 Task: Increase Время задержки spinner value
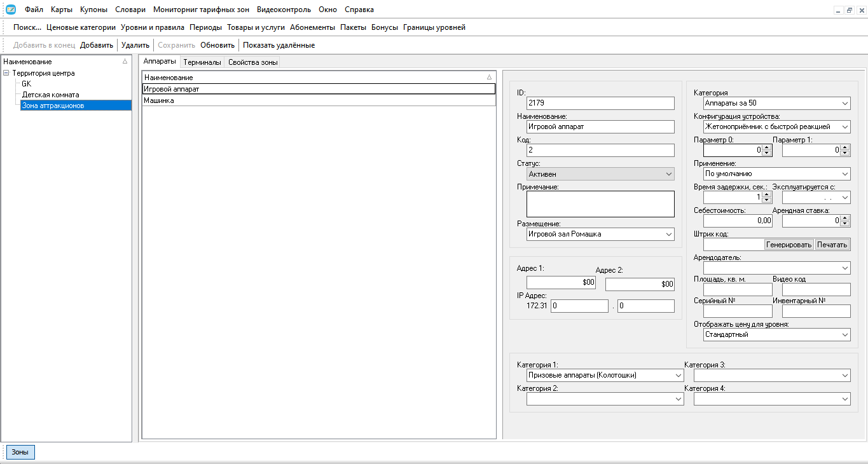coord(767,194)
